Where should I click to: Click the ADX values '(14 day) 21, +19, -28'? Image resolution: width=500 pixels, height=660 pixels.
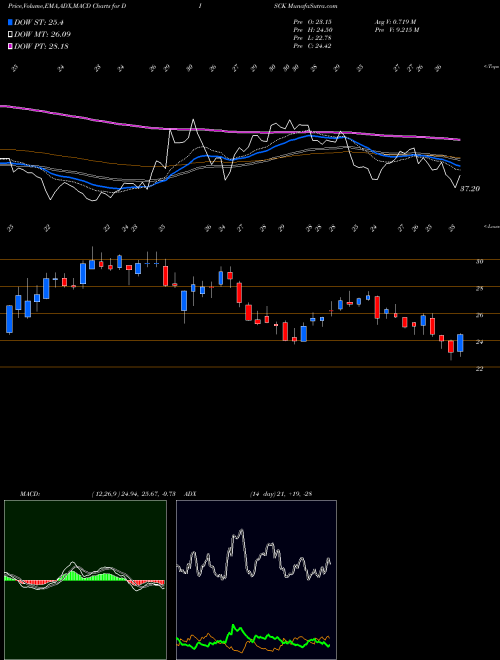(x=280, y=494)
